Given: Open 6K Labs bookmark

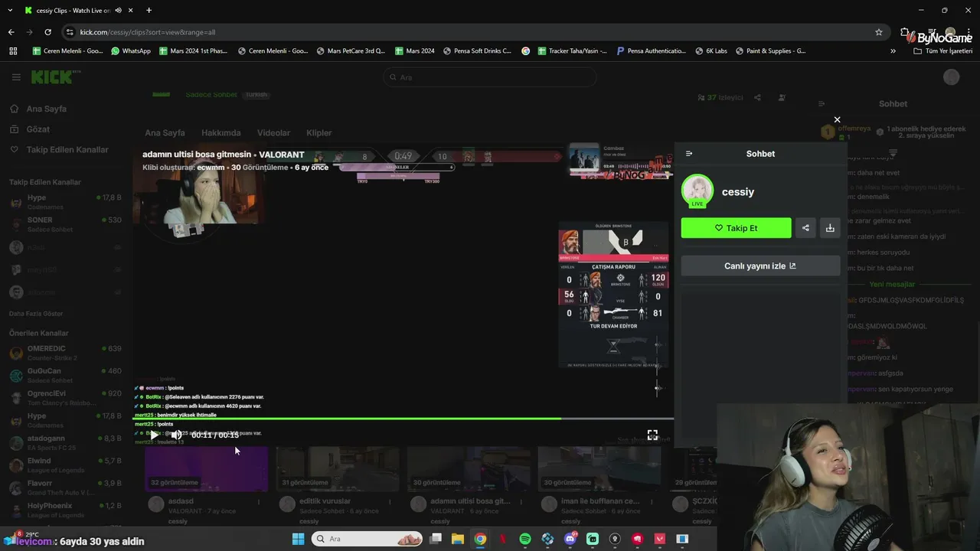Looking at the screenshot, I should pyautogui.click(x=711, y=51).
